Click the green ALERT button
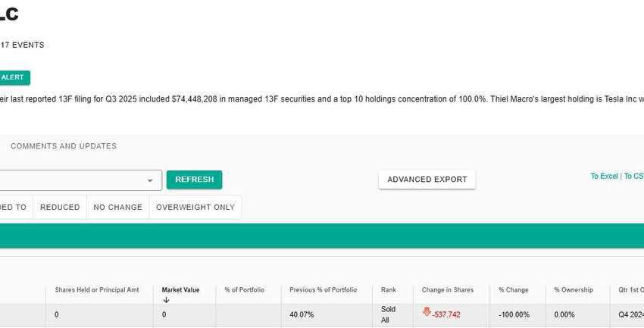Image resolution: width=644 pixels, height=328 pixels. coord(14,77)
